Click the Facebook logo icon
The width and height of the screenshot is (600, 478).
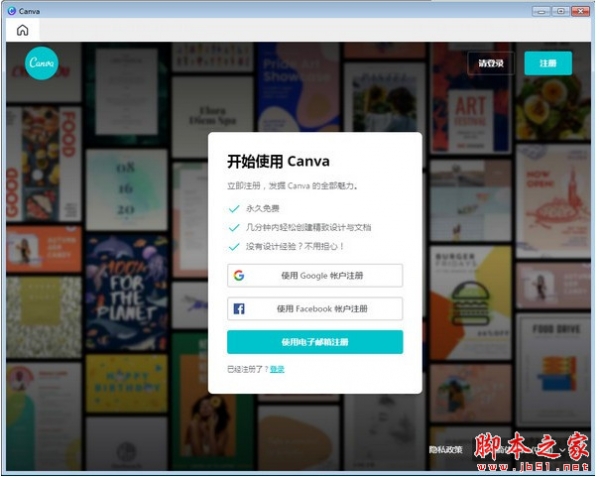coord(239,308)
